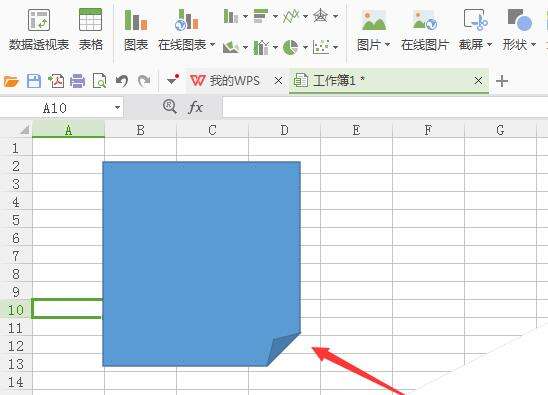Image resolution: width=548 pixels, height=395 pixels.
Task: Select the blue folded-corner shape
Action: click(x=202, y=264)
